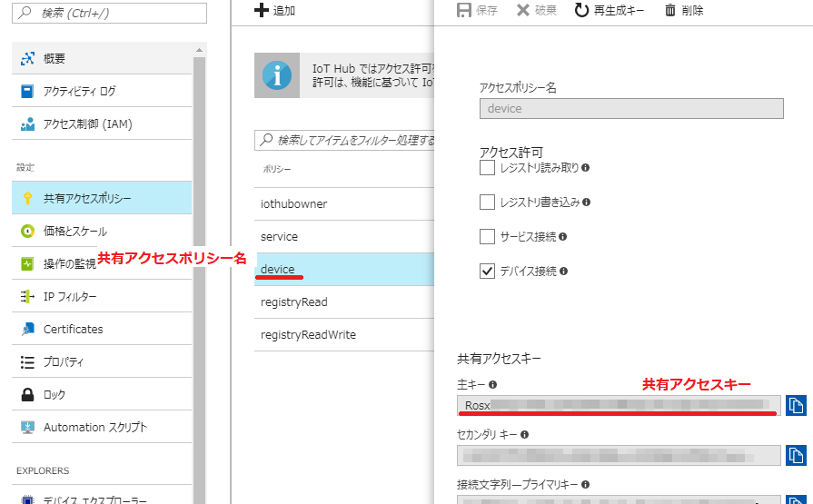Click the 削除 button label
This screenshot has width=813, height=504.
point(692,10)
